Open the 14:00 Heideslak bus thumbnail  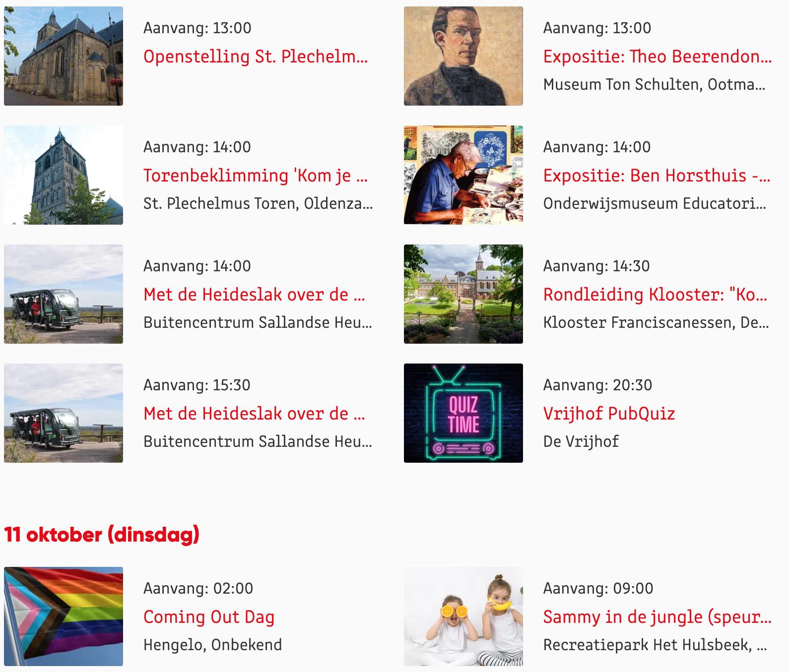pos(64,294)
